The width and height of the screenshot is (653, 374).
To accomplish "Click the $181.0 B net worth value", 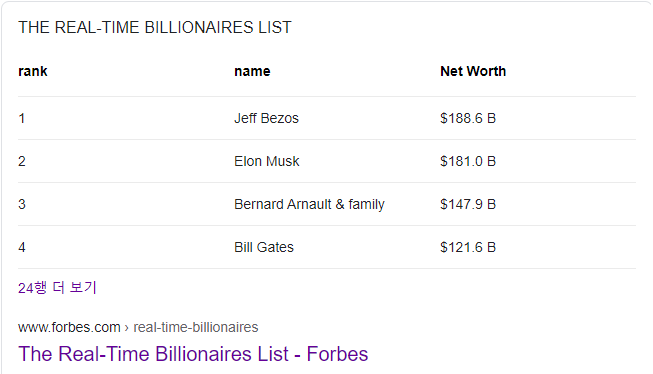I will pyautogui.click(x=468, y=161).
